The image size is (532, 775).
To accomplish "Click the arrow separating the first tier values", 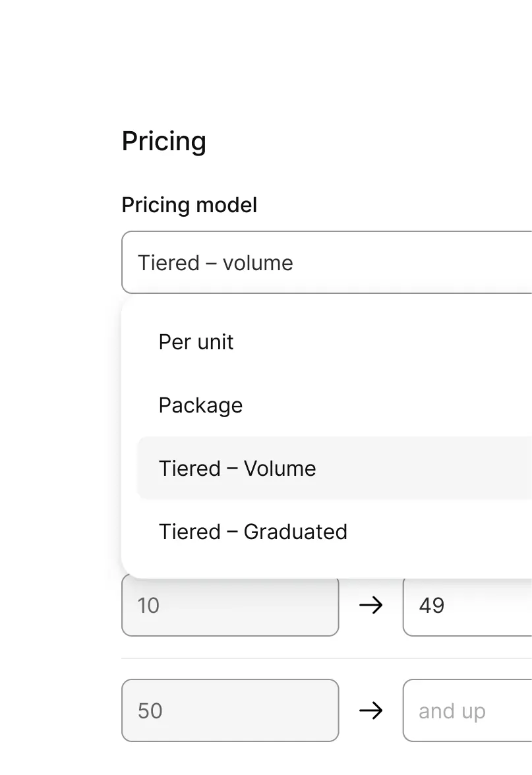I will (371, 605).
